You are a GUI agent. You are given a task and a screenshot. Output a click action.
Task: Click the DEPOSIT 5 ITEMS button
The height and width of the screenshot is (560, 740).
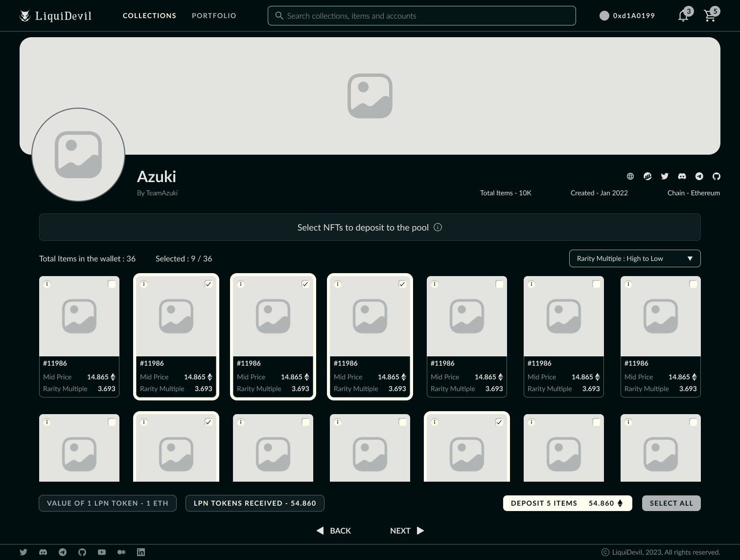point(567,503)
